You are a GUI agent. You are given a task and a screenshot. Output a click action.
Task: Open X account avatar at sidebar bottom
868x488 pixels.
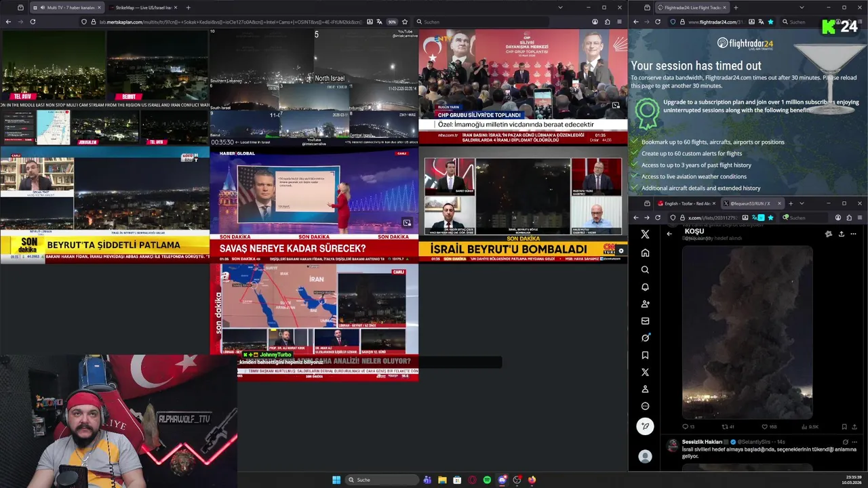pos(645,457)
